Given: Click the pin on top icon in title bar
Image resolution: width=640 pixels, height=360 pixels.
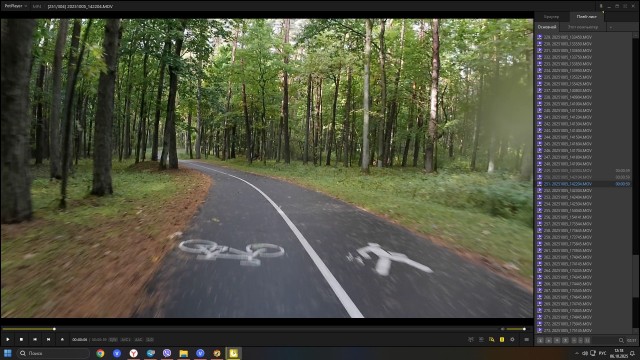Looking at the screenshot, I should pos(601,6).
